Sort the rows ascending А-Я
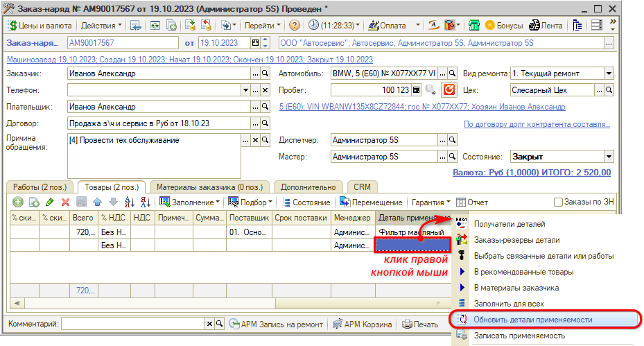The width and height of the screenshot is (644, 346). pos(130,202)
